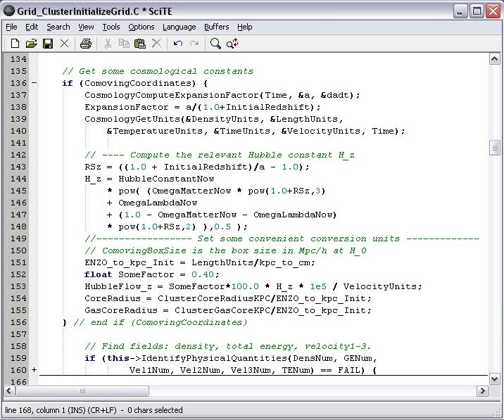This screenshot has height=420, width=504.
Task: Open the Buffers menu
Action: [x=216, y=27]
